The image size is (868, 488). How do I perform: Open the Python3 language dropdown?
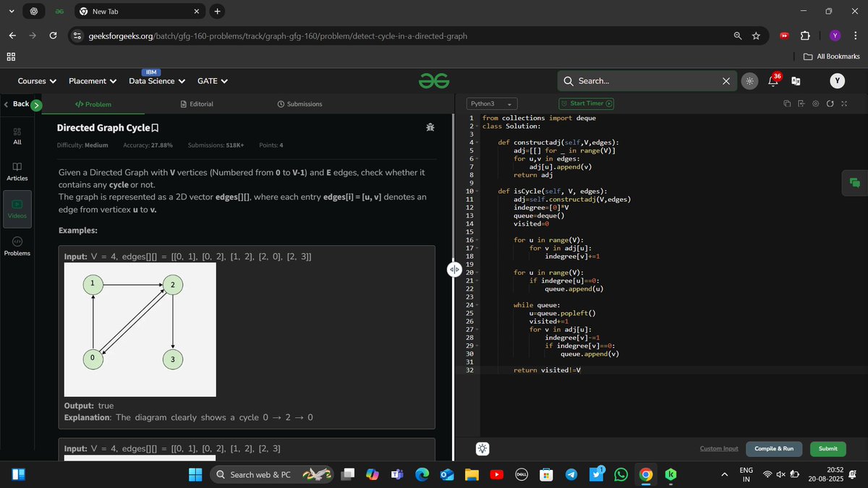tap(490, 104)
